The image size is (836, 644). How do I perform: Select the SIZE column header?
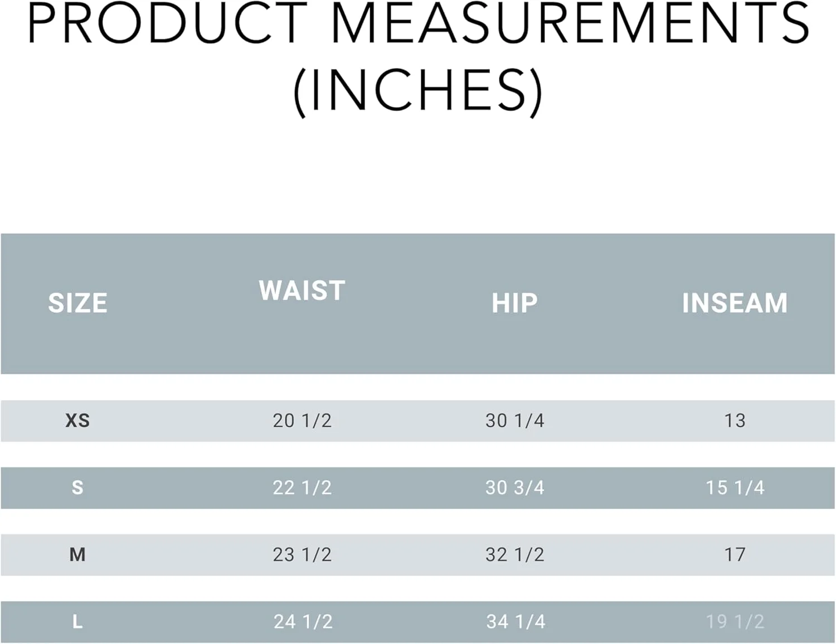click(77, 303)
